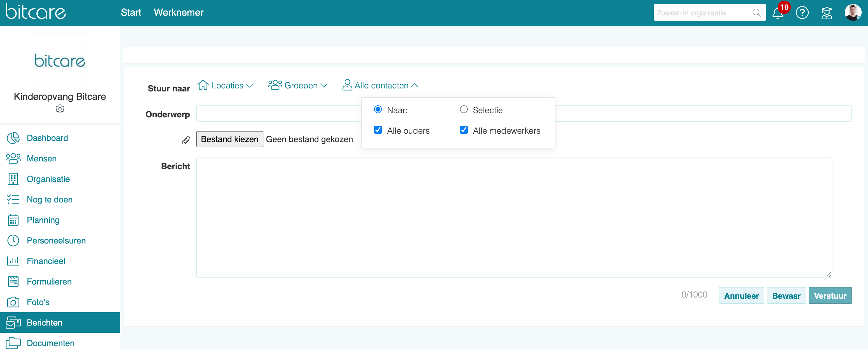Click the Financieel bar chart icon
This screenshot has width=868, height=350.
(13, 261)
